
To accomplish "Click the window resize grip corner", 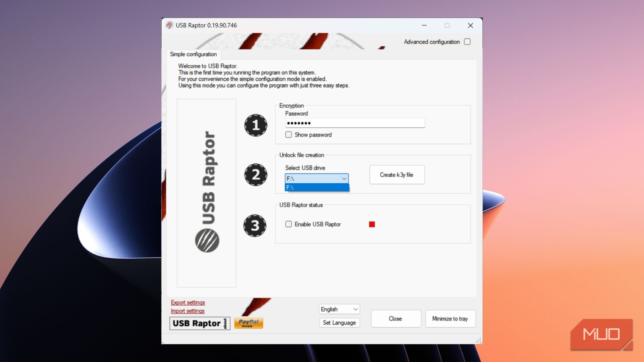I will pyautogui.click(x=479, y=340).
